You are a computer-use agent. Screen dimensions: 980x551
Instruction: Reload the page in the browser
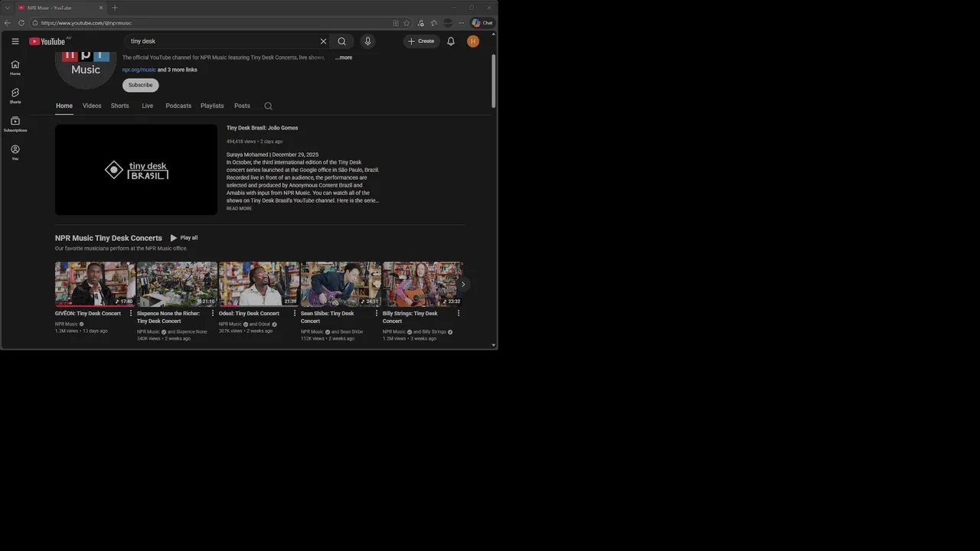click(21, 23)
